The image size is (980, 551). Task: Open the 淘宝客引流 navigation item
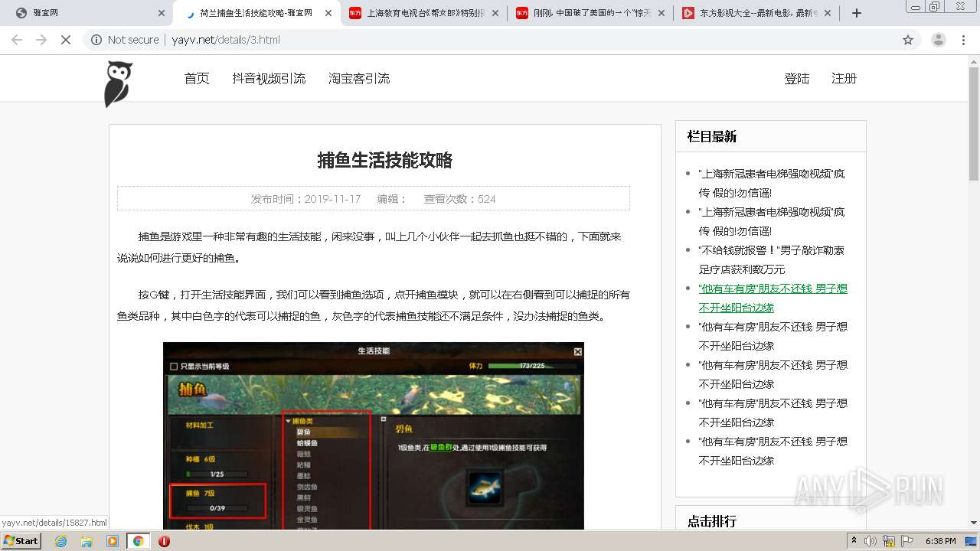tap(359, 78)
